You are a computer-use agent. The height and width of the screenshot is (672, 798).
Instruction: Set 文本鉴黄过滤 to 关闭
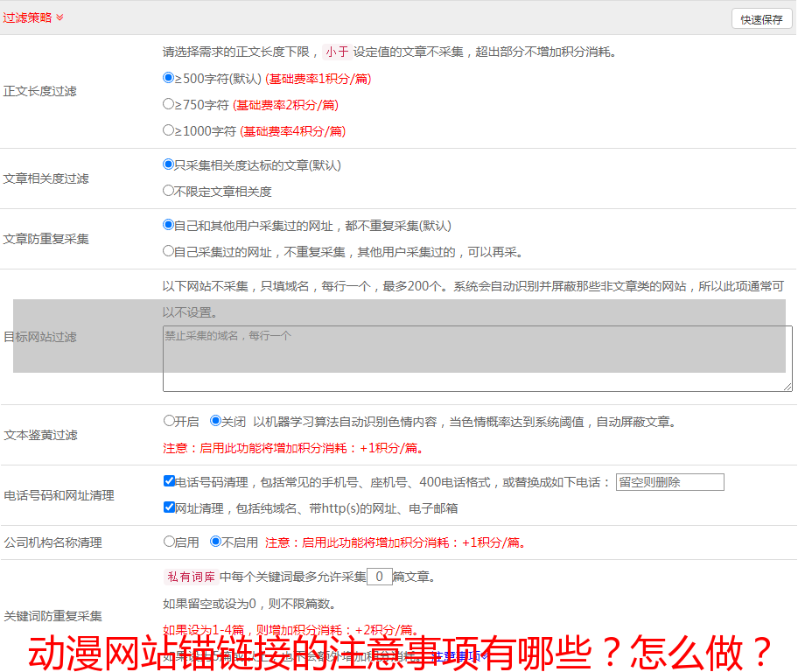click(215, 421)
